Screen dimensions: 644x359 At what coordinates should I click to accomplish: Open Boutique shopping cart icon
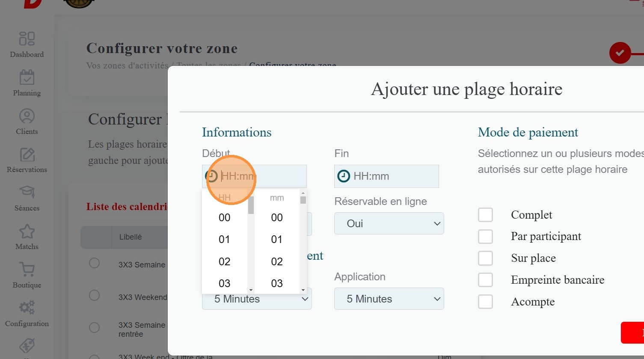pyautogui.click(x=27, y=270)
